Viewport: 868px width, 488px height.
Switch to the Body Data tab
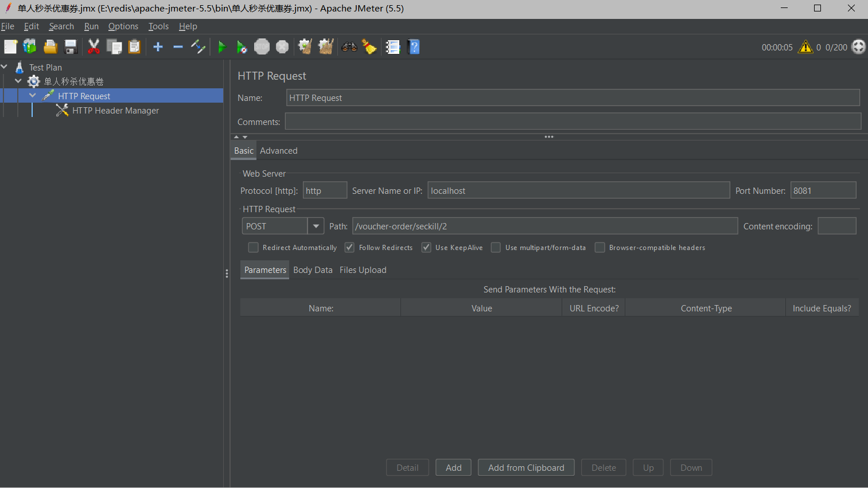(x=313, y=270)
